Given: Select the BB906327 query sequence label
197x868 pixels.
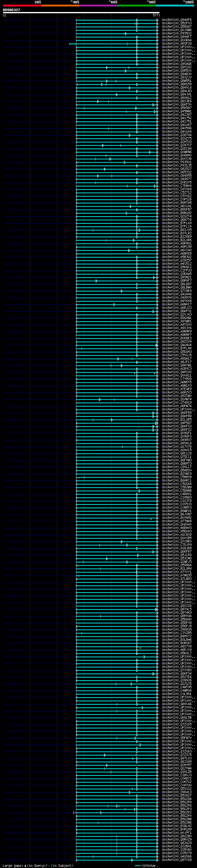Looking at the screenshot, I should pos(11,10).
